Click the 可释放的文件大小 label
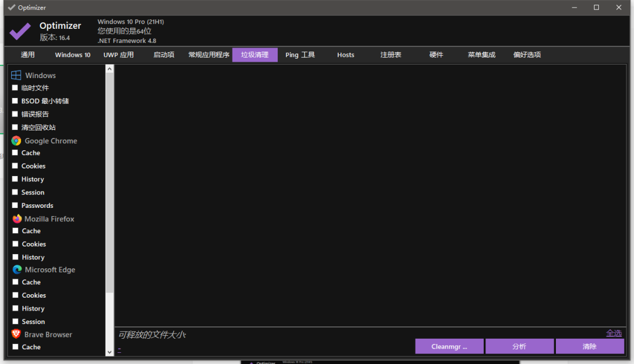Screen dimensions: 634x364 click(x=152, y=335)
